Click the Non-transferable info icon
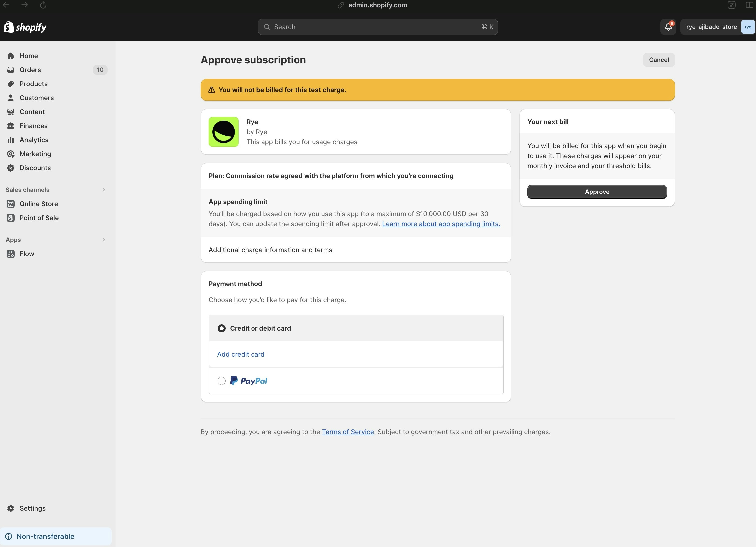Screen dimensions: 756x547 [9, 536]
